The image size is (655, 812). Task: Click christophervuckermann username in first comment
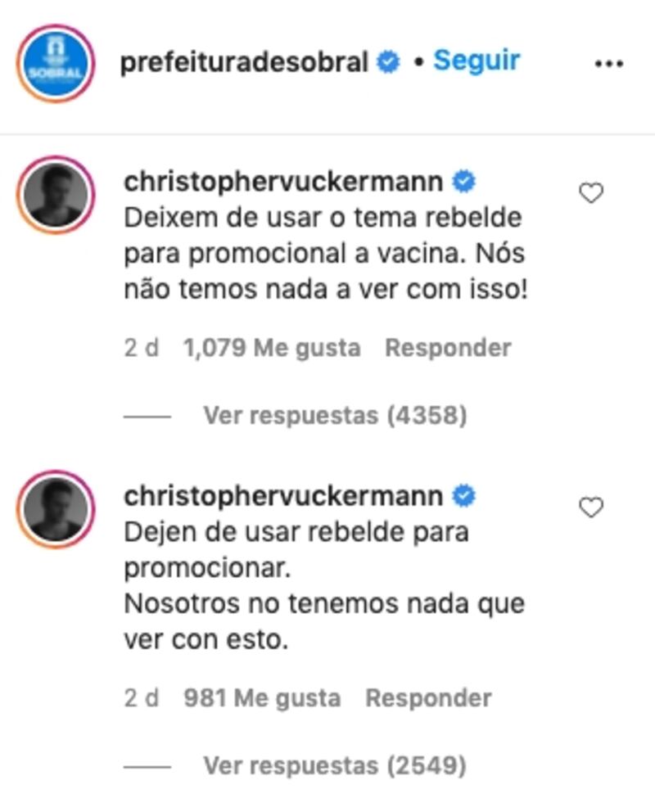pos(283,183)
